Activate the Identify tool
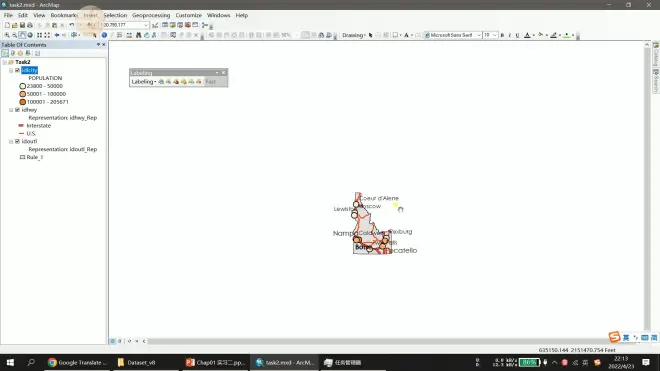 [104, 35]
